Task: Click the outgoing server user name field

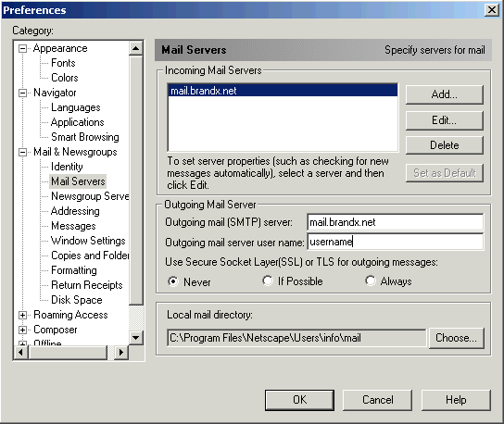Action: click(x=396, y=242)
